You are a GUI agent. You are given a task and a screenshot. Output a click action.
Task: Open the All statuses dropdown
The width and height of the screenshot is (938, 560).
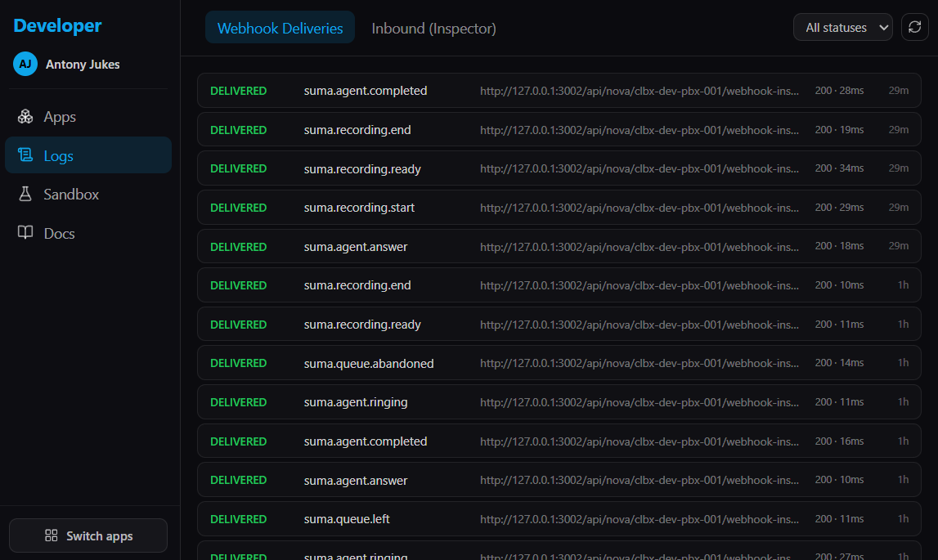coord(843,28)
